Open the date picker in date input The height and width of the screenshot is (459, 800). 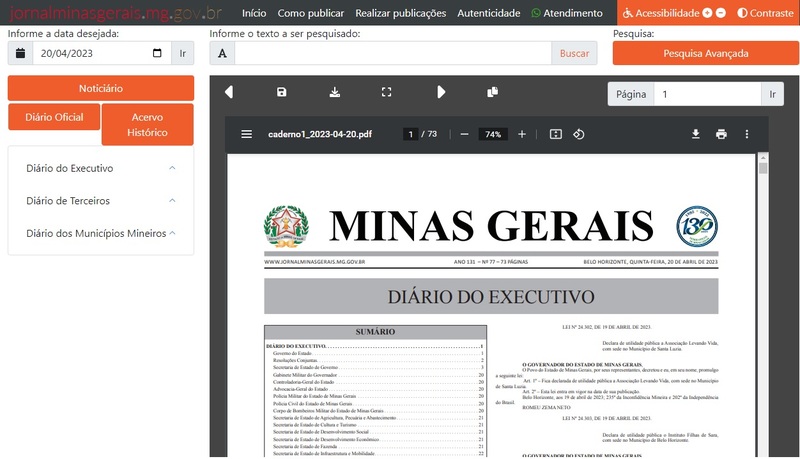tap(157, 53)
